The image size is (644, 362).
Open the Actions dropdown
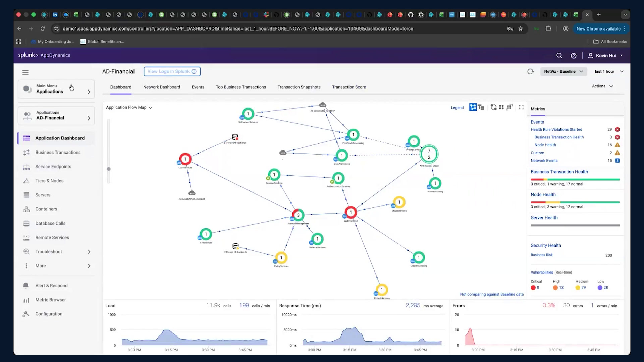point(602,86)
